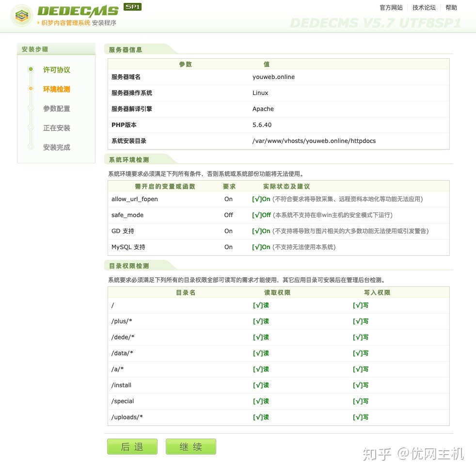This screenshot has width=476, height=473.
Task: Click the DedeCMS logo icon
Action: [x=21, y=16]
